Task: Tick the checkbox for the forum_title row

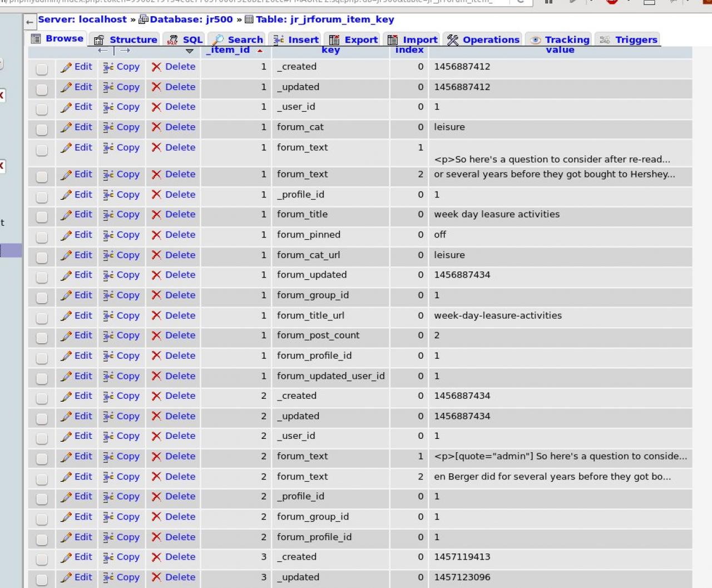Action: click(x=42, y=217)
